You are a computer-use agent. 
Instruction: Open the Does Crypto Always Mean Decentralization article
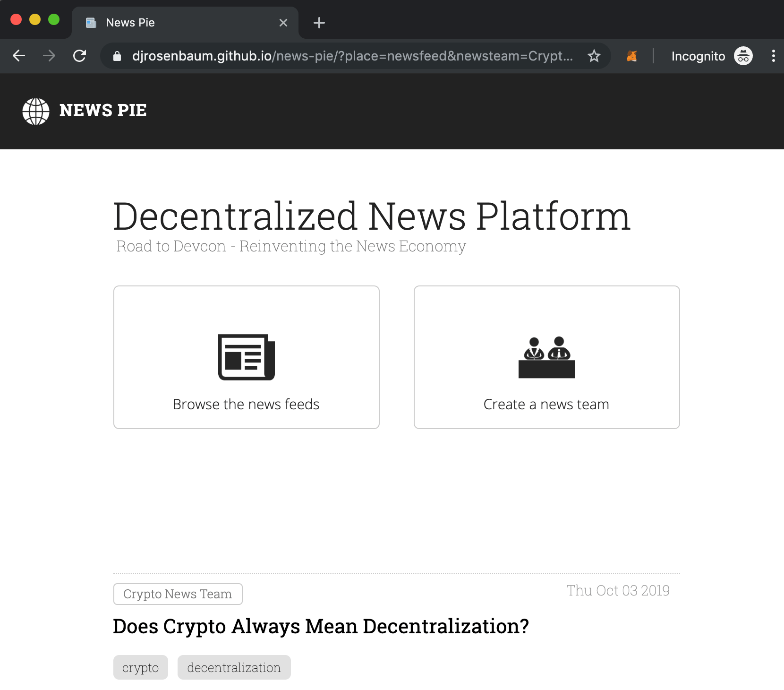coord(321,627)
